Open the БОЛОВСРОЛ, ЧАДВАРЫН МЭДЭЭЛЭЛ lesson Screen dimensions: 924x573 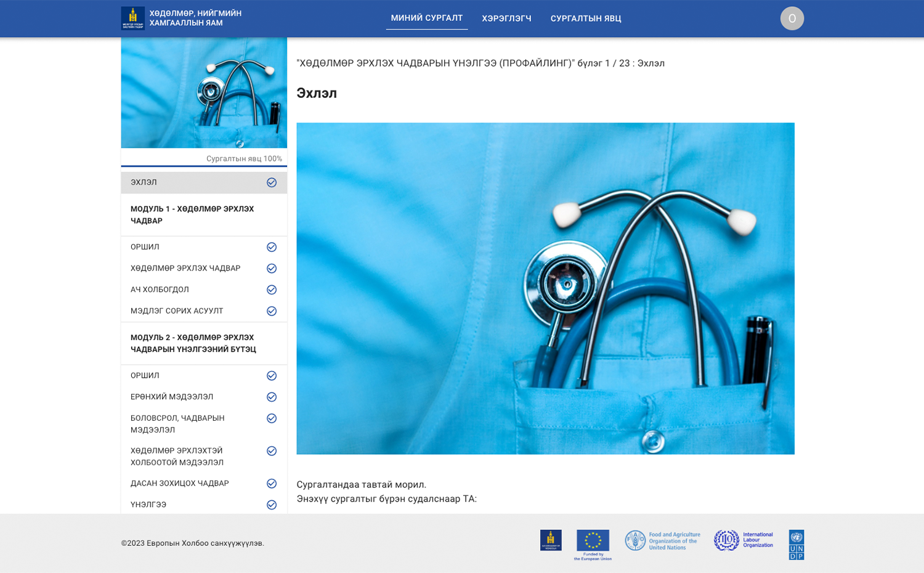177,424
